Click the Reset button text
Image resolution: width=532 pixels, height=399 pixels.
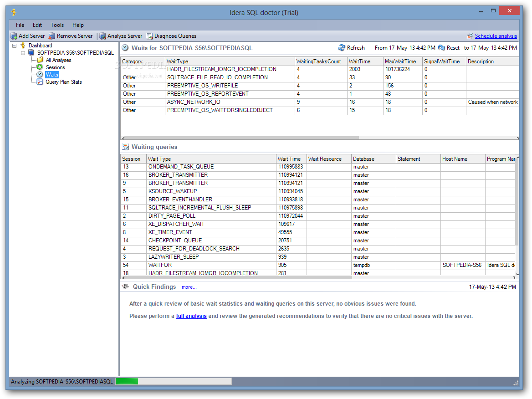tap(453, 48)
